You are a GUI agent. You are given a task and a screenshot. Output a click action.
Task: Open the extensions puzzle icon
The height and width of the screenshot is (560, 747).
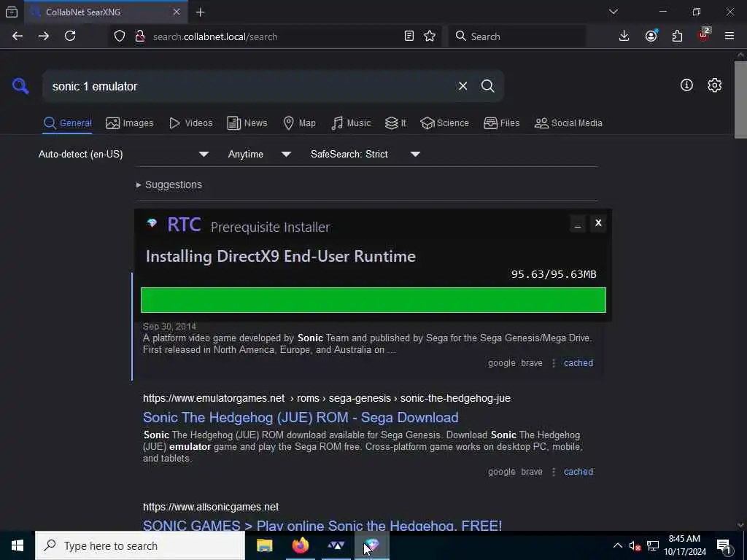pyautogui.click(x=677, y=36)
